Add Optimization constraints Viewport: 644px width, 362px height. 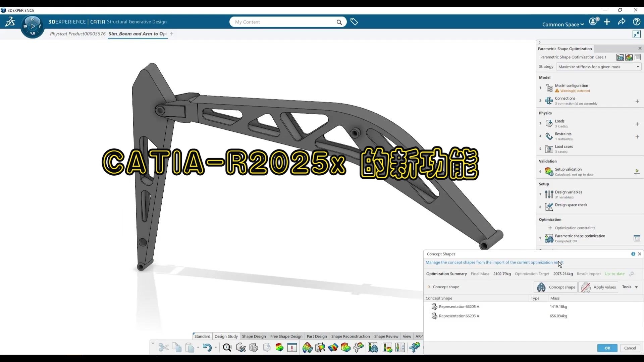click(x=571, y=228)
